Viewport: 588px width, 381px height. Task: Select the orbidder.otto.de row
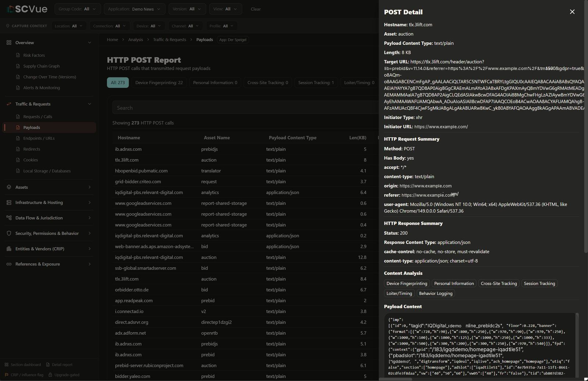pyautogui.click(x=245, y=290)
